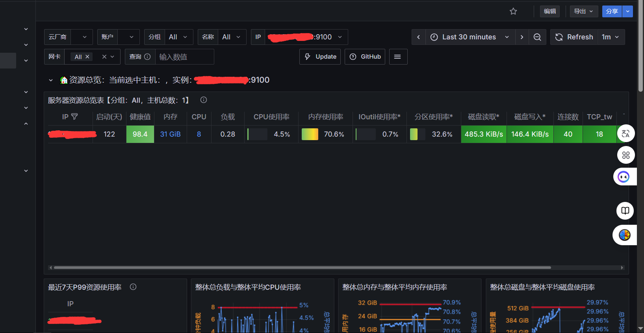Click the IP column filter icon
Screen dimensions: 644x333
(x=74, y=117)
